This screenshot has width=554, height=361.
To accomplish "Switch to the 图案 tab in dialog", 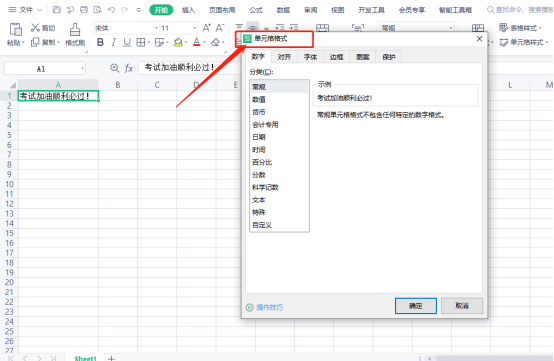I will (363, 57).
